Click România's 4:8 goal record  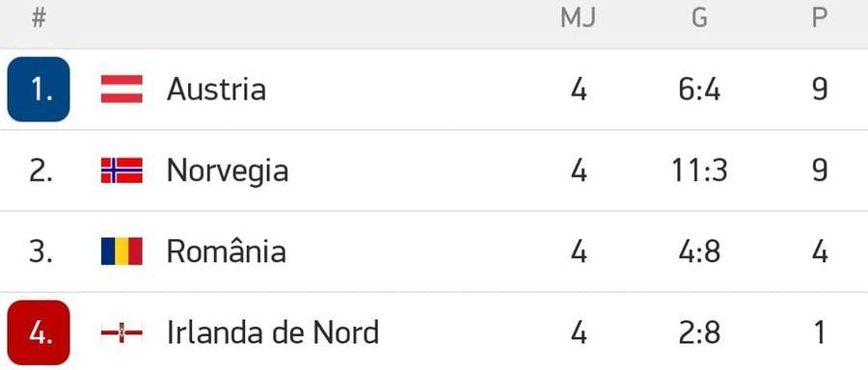[x=699, y=251]
